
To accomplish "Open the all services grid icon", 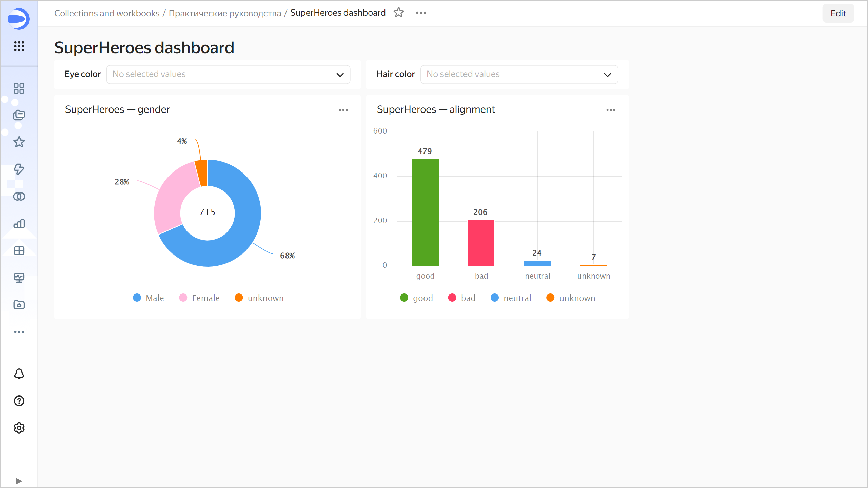I will [19, 46].
